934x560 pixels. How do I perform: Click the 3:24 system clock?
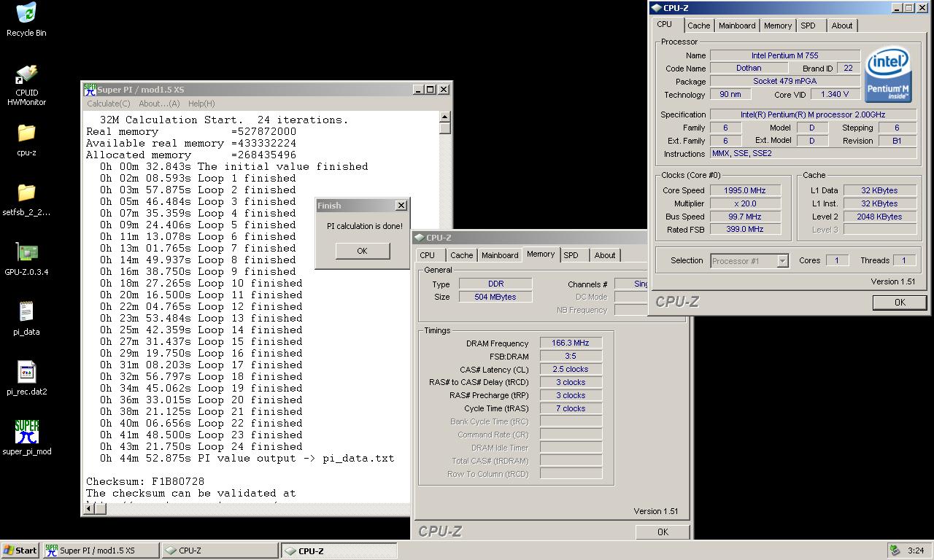tap(916, 551)
